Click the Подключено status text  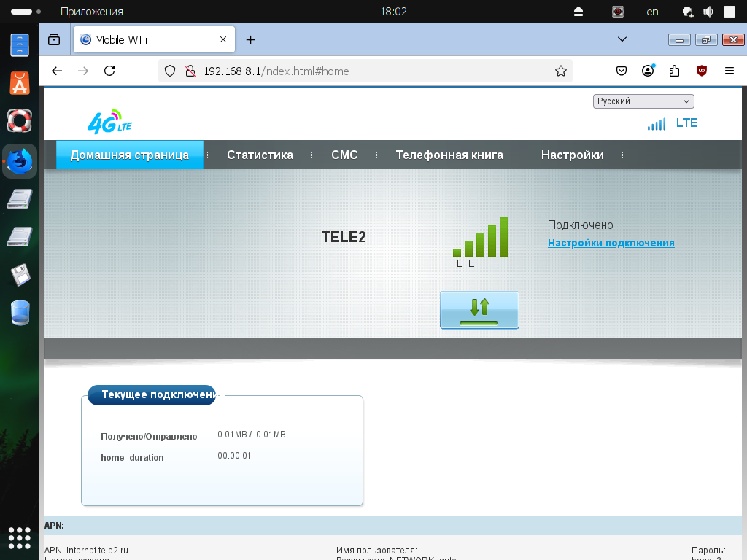pos(580,225)
